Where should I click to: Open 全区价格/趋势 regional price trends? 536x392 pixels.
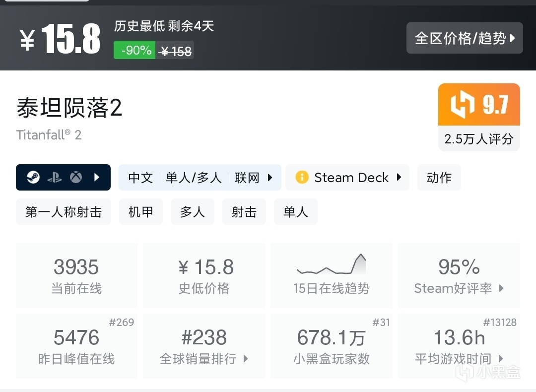coord(465,38)
